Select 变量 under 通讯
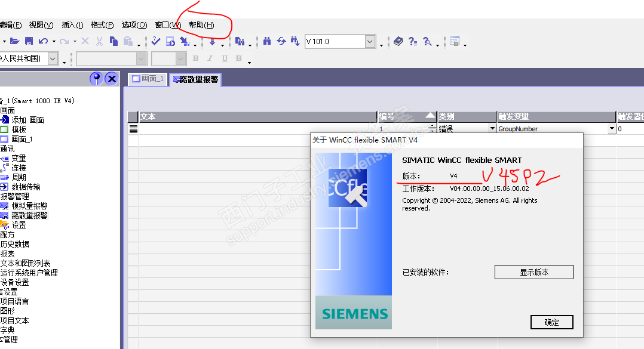644x349 pixels. click(x=19, y=158)
